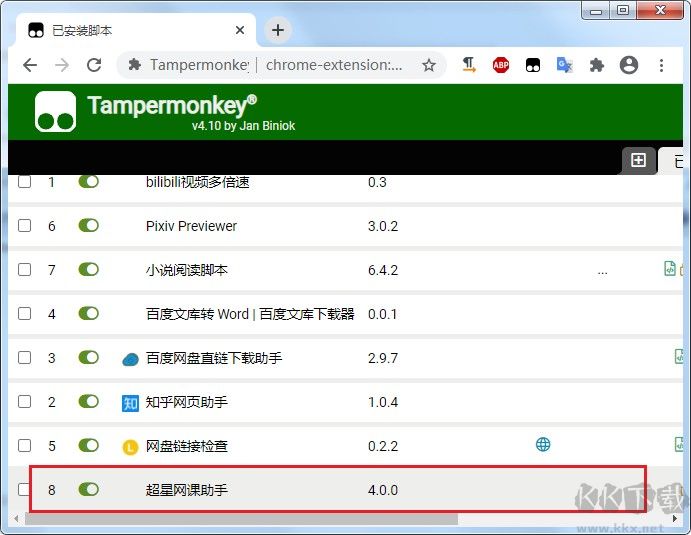Open the Tampermonkey toolbar extension icon

tap(533, 65)
